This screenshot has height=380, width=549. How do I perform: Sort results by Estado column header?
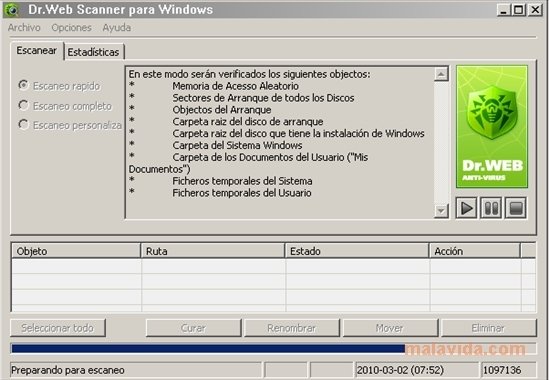click(357, 251)
